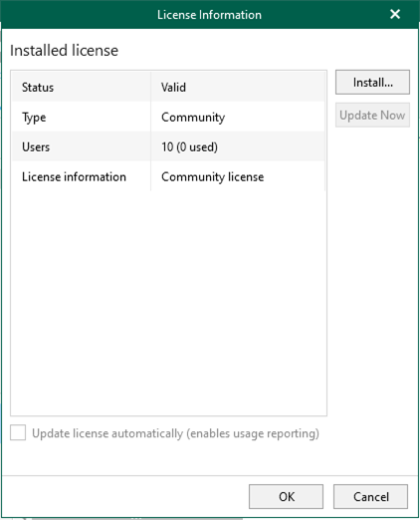Click the Community license value

tap(213, 176)
